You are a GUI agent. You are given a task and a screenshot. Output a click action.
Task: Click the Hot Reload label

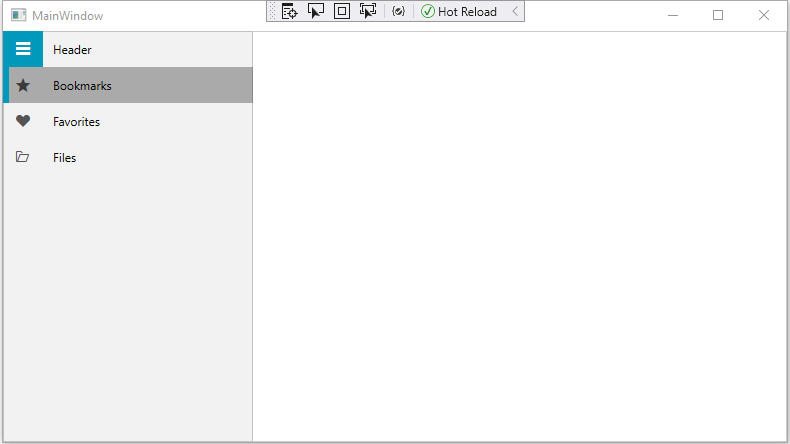coord(467,12)
